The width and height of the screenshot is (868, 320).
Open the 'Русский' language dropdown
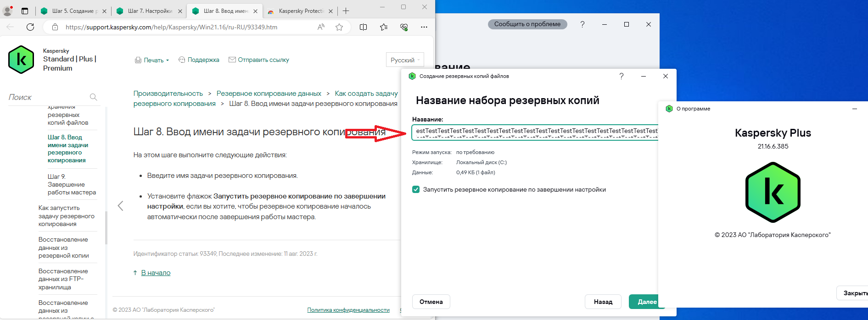[405, 60]
